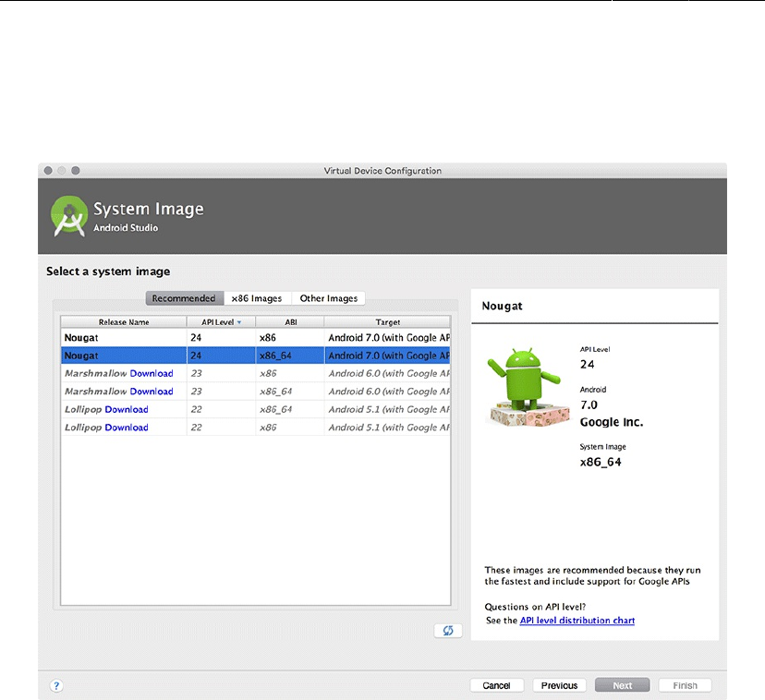765x700 pixels.
Task: Select the Nougat x86 row
Action: pos(255,338)
